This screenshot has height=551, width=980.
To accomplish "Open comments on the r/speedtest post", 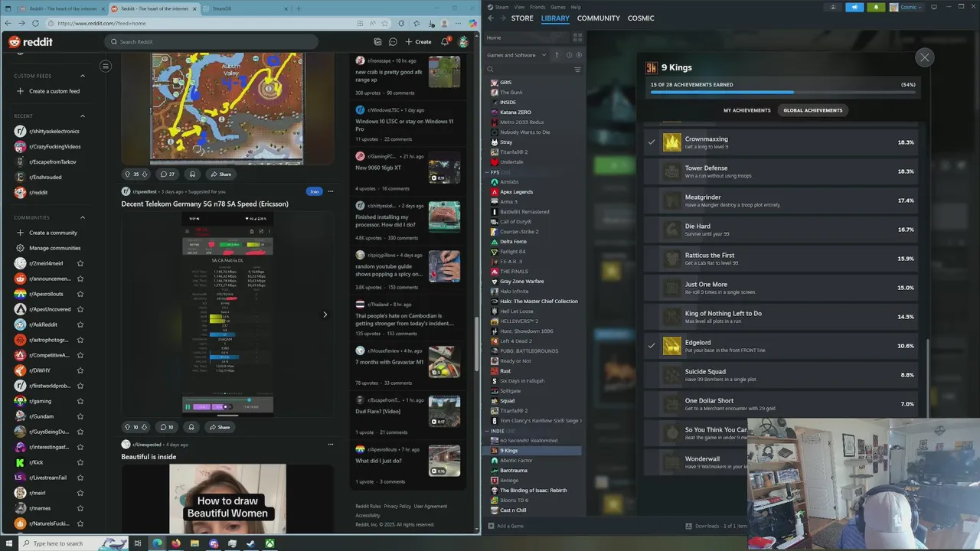I will 166,427.
